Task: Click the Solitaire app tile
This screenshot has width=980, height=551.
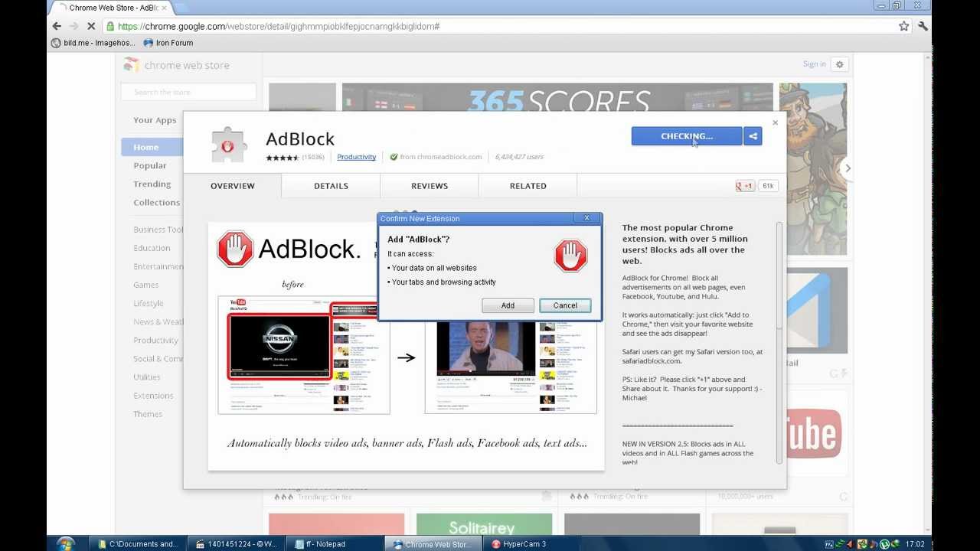Action: (484, 524)
